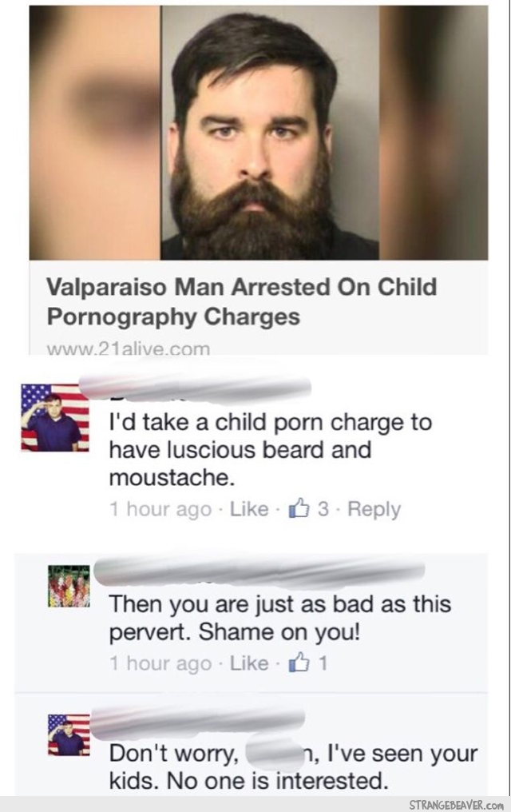Click the blurred mention after 'Don't worry,'

[274, 754]
